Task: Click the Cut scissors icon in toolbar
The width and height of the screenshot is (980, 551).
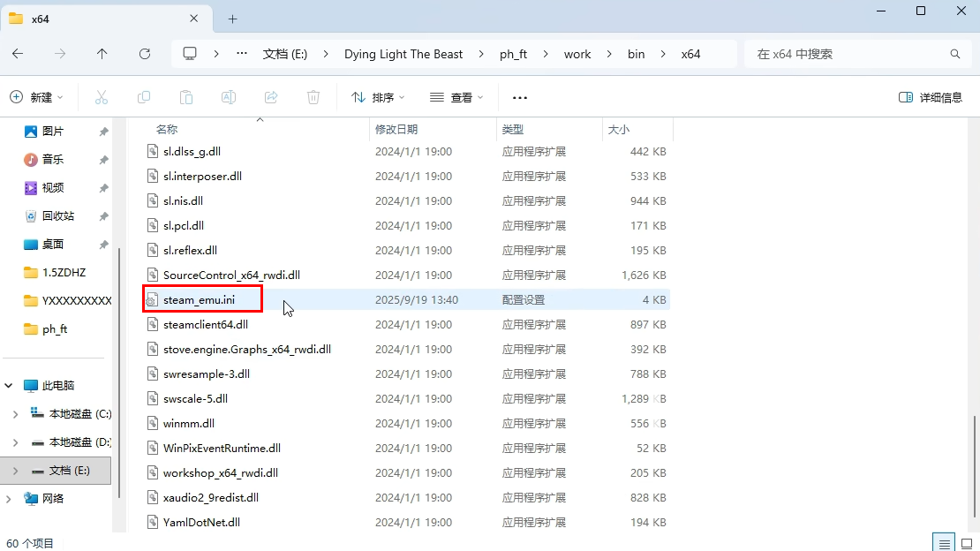Action: (102, 97)
